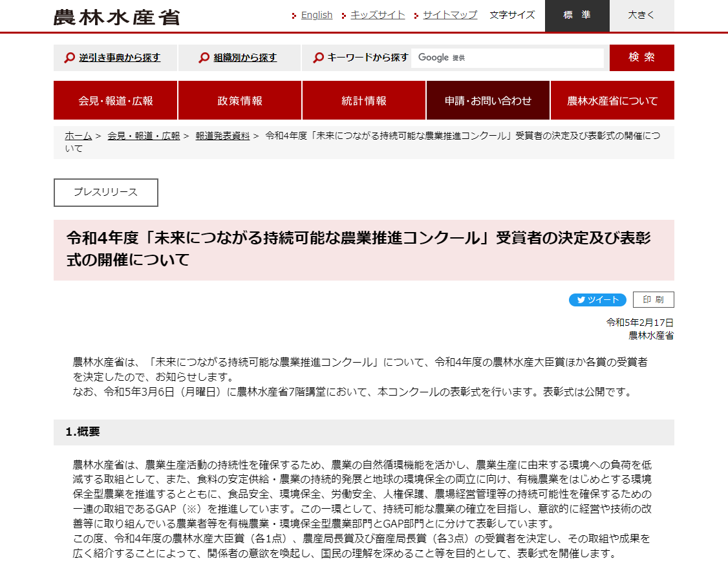
Task: Open the 統計情報 menu
Action: (364, 101)
